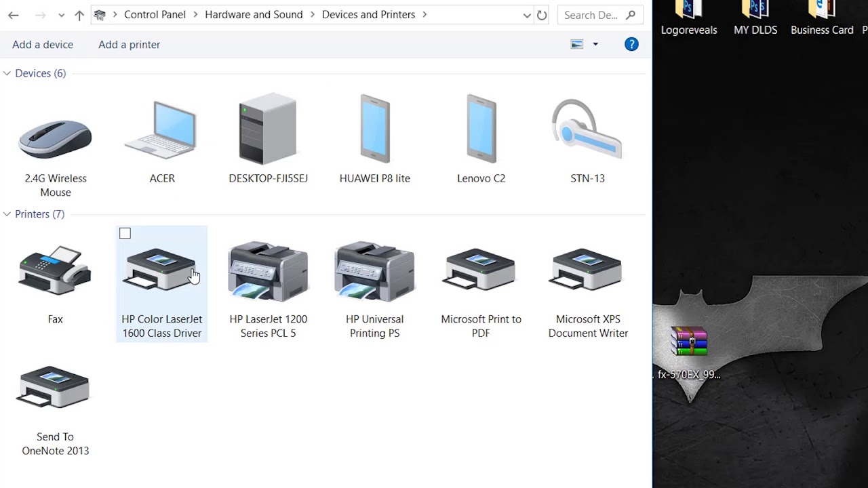
Task: Go up one level with the up arrow
Action: point(79,15)
